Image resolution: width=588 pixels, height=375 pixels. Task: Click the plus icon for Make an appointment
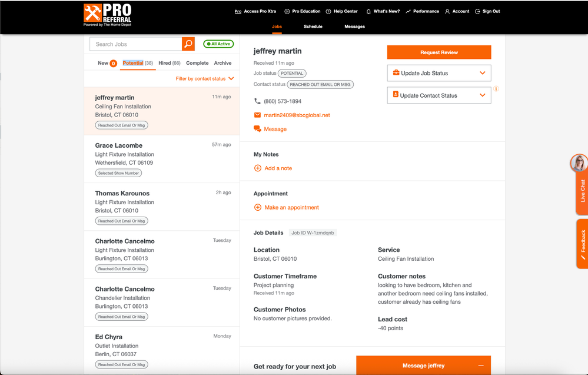[x=257, y=208]
